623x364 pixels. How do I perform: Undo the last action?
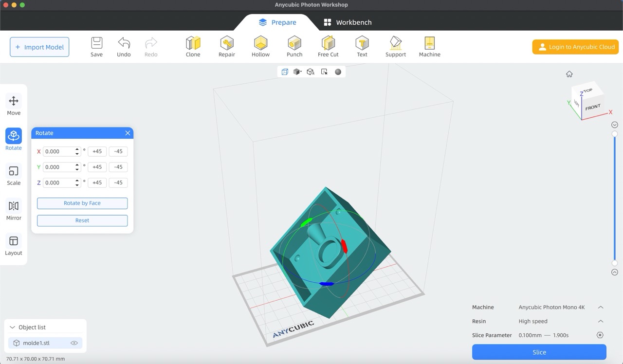pos(124,47)
